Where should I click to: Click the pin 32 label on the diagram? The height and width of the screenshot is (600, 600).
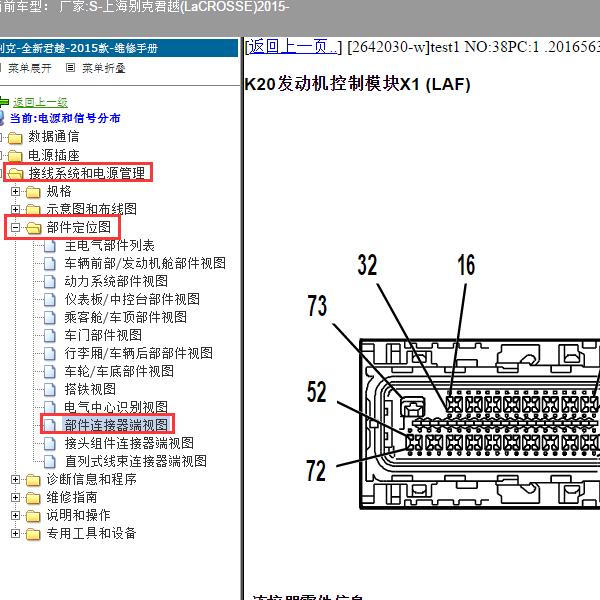point(367,265)
